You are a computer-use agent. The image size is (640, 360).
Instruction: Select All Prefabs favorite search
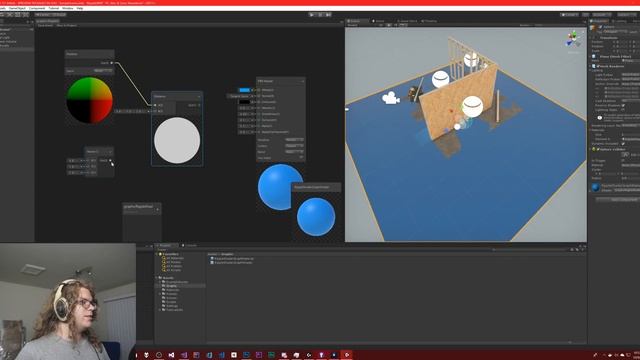[172, 266]
